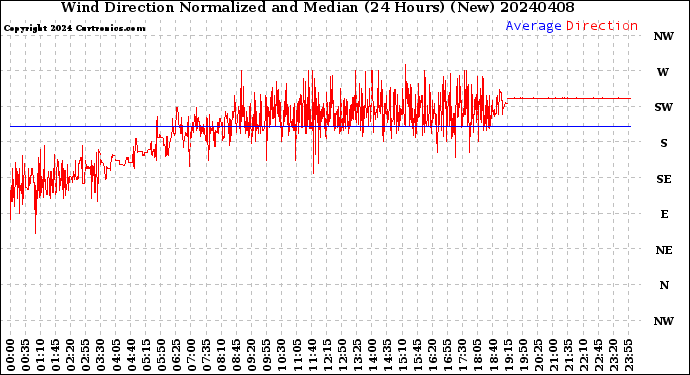Image resolution: width=690 pixels, height=375 pixels.
Task: Click the 08:10 time label
Action: pyautogui.click(x=222, y=355)
